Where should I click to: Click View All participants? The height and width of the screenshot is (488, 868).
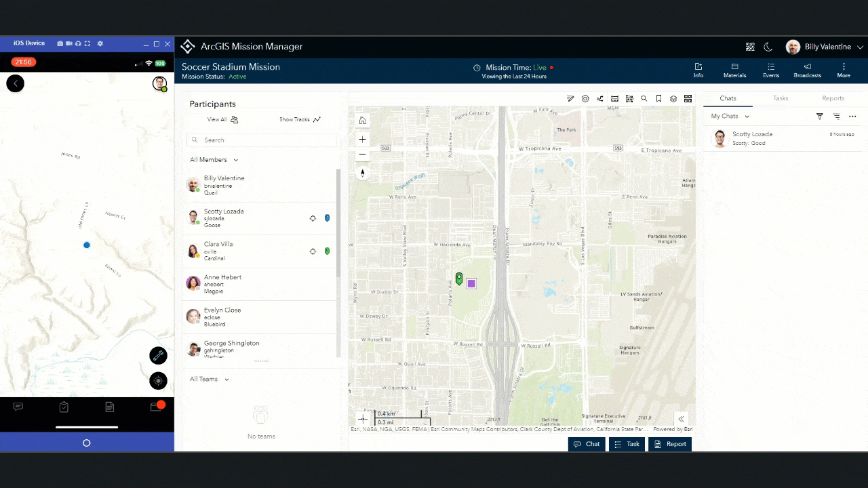point(222,119)
